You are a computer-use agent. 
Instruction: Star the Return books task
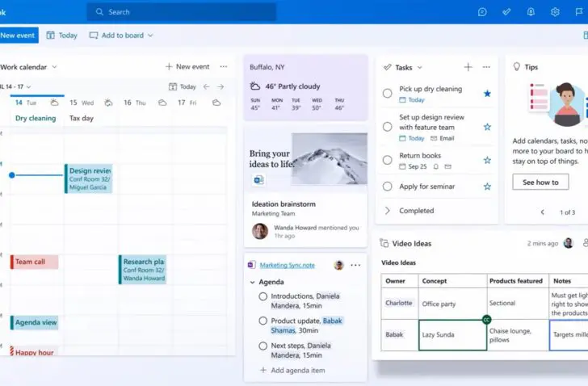click(487, 161)
